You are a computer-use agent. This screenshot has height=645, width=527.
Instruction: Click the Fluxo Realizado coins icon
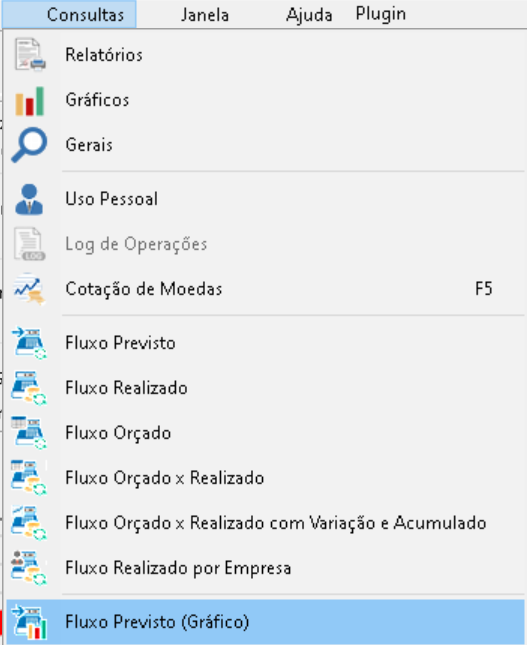[29, 388]
